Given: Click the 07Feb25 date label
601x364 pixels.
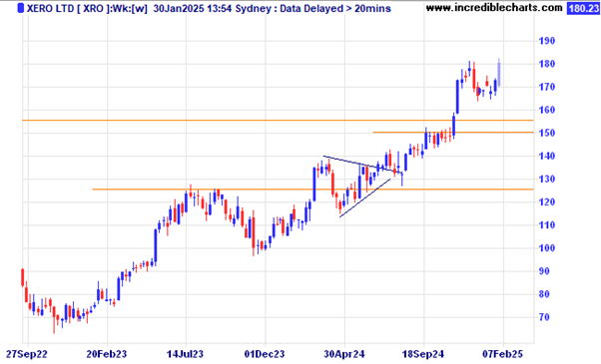Looking at the screenshot, I should point(502,354).
